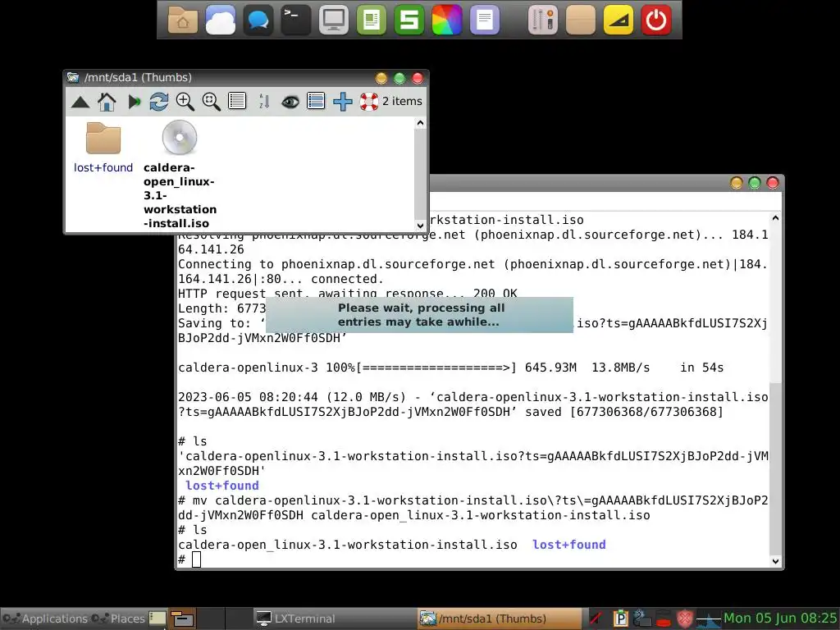Click the second magnifier zoom icon

211,102
